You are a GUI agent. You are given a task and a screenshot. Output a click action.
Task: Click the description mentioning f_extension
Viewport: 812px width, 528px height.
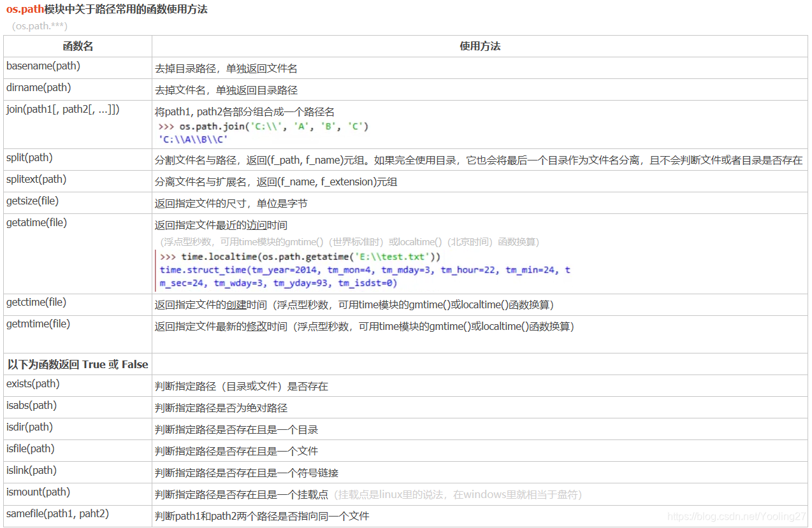click(x=276, y=182)
